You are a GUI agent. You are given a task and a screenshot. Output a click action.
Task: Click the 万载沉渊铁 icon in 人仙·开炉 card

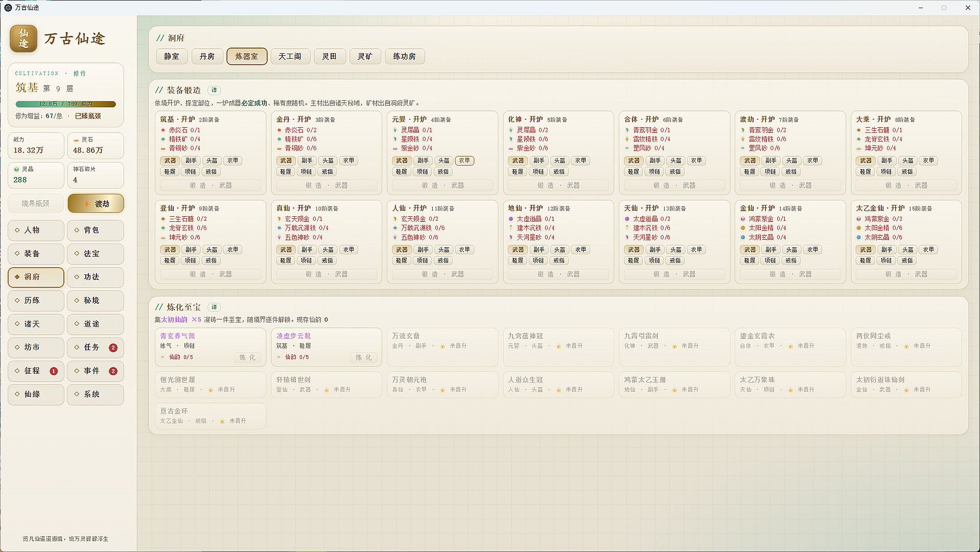pos(395,228)
